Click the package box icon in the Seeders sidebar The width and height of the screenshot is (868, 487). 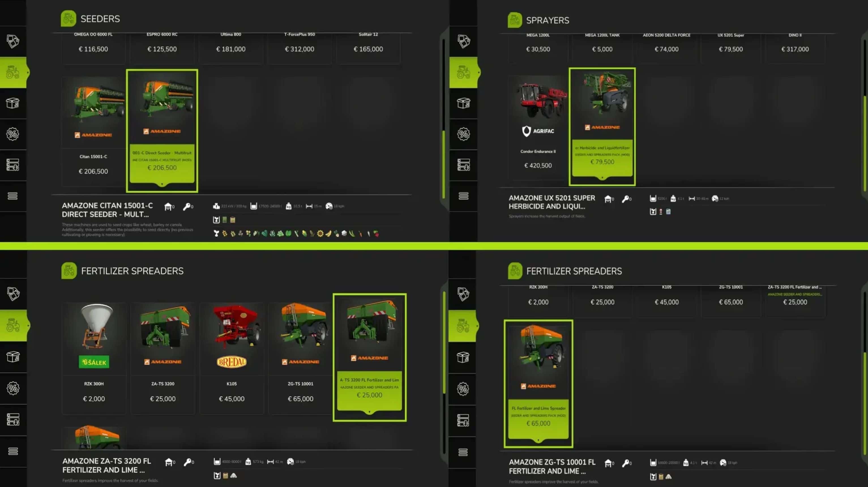pos(12,103)
